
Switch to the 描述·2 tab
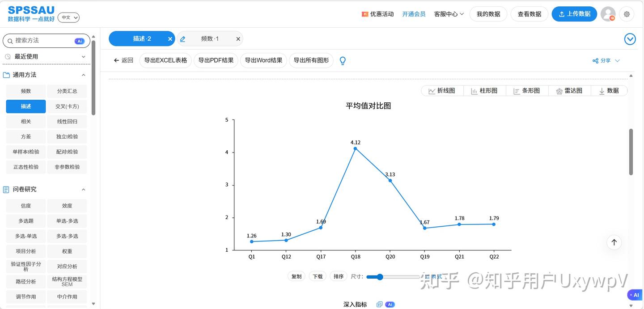[142, 39]
